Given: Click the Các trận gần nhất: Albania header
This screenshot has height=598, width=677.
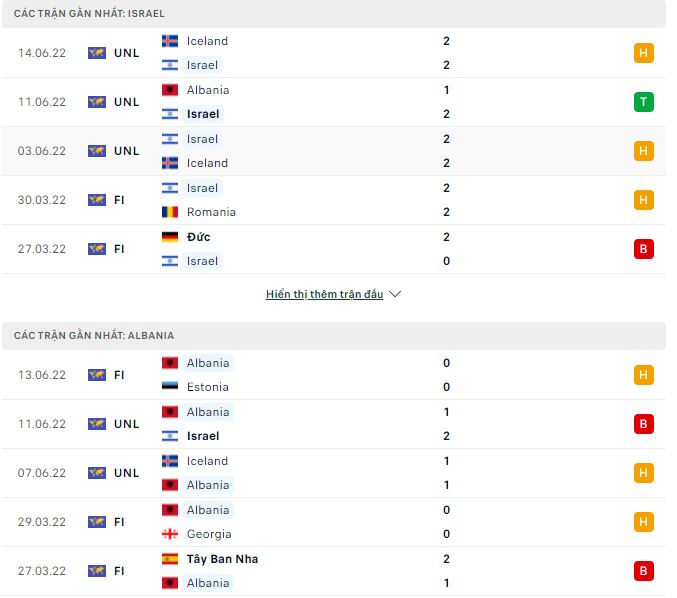Looking at the screenshot, I should click(94, 336).
